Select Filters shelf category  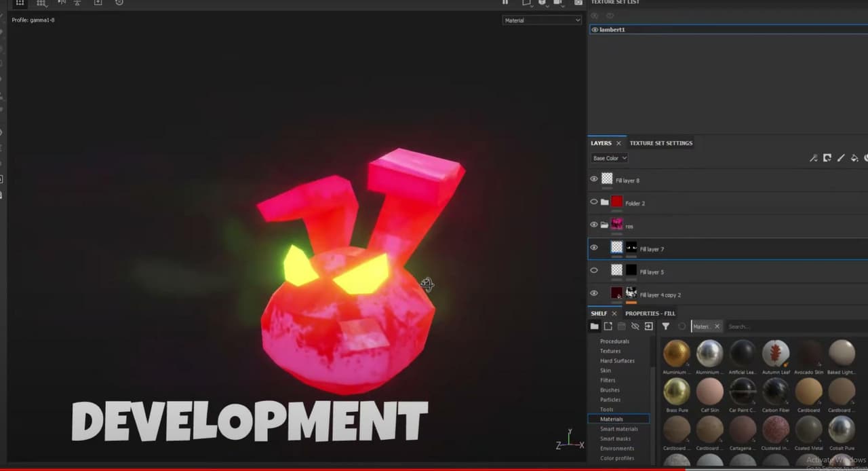coord(608,380)
